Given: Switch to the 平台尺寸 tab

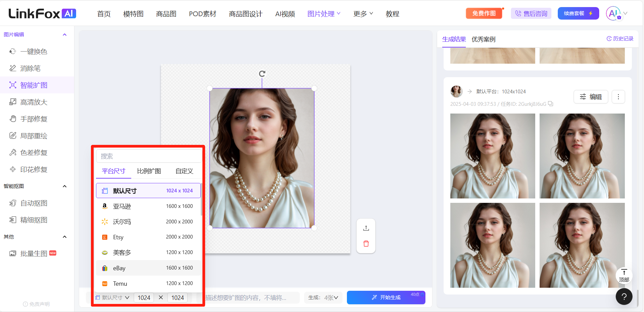Looking at the screenshot, I should (114, 171).
